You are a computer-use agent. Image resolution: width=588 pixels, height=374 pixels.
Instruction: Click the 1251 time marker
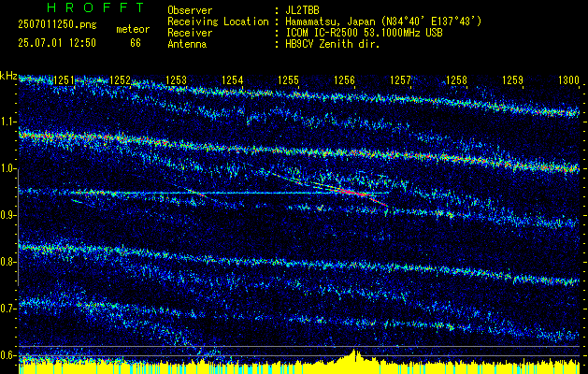(64, 80)
